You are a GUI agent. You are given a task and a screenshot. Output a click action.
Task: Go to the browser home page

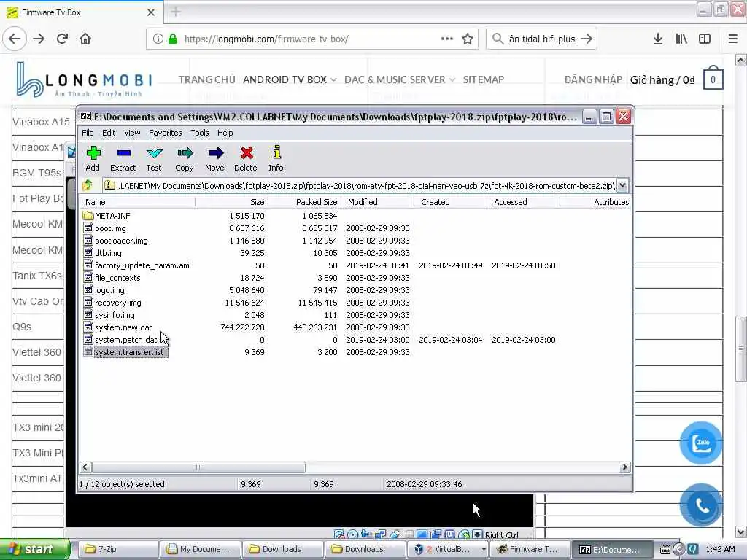[85, 39]
